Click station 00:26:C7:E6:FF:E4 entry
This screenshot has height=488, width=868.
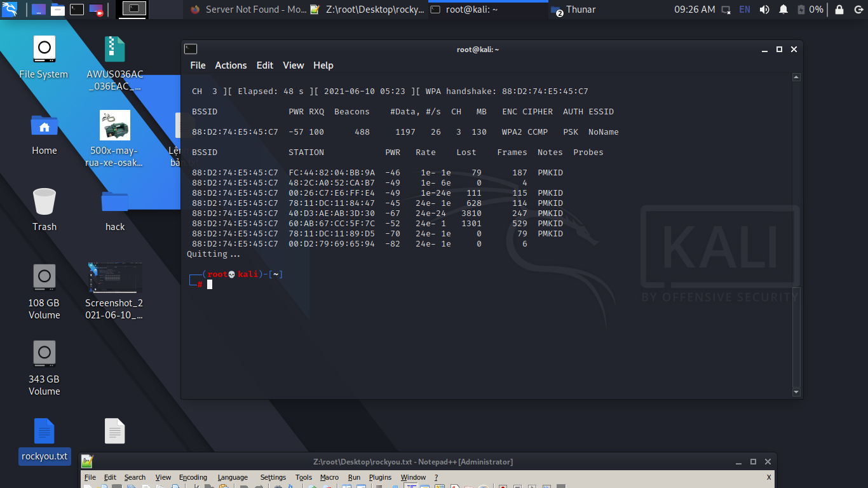coord(332,193)
